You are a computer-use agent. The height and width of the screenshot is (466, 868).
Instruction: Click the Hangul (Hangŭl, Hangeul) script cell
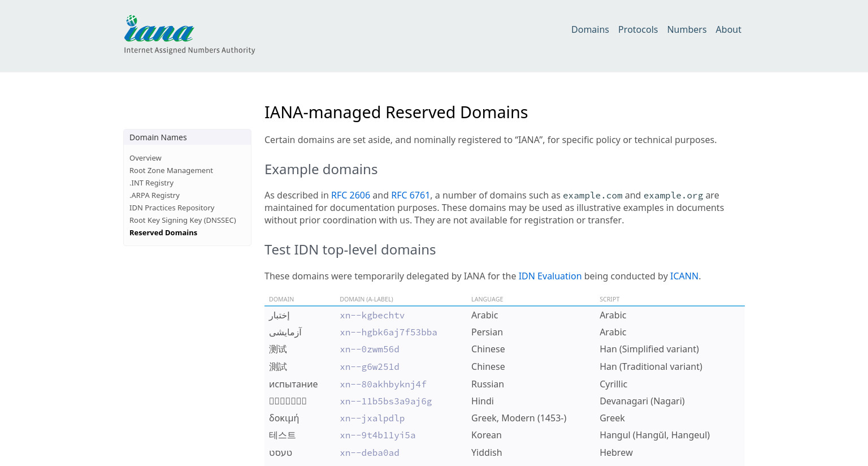click(x=654, y=435)
